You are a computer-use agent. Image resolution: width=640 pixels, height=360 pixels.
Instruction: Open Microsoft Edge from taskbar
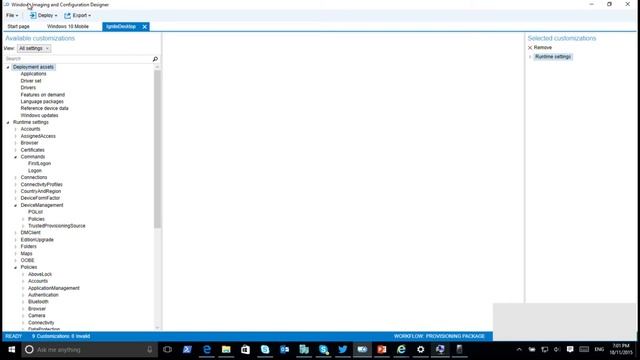pyautogui.click(x=207, y=350)
